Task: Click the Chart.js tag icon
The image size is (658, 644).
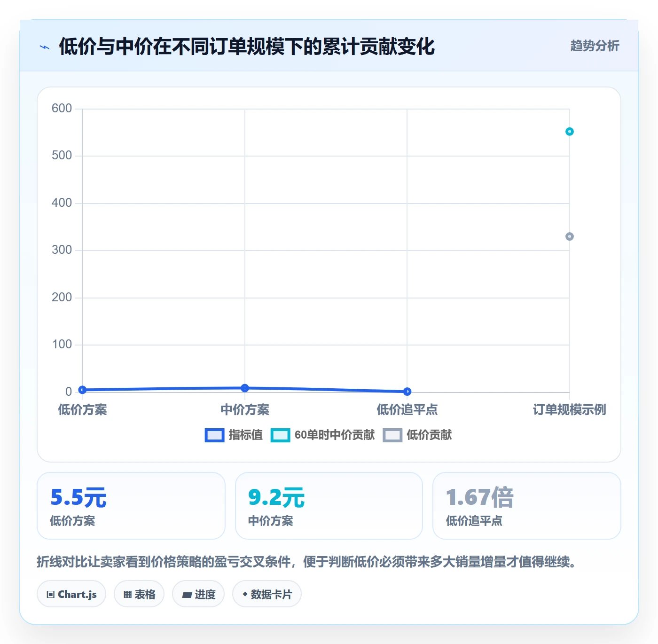Action: click(x=51, y=595)
